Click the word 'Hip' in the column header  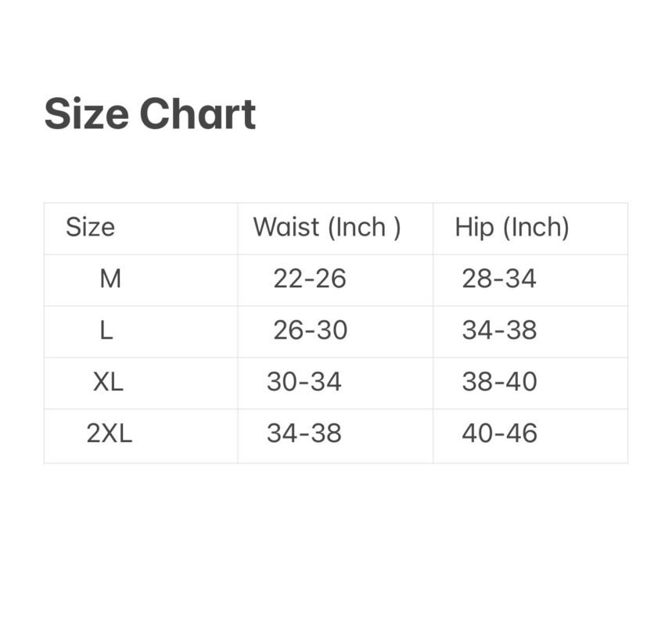click(x=474, y=228)
